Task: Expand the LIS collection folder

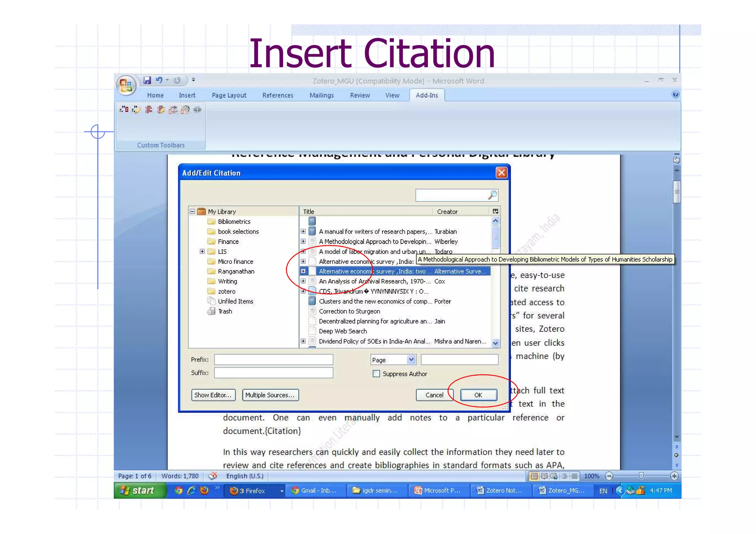Action: [x=202, y=251]
